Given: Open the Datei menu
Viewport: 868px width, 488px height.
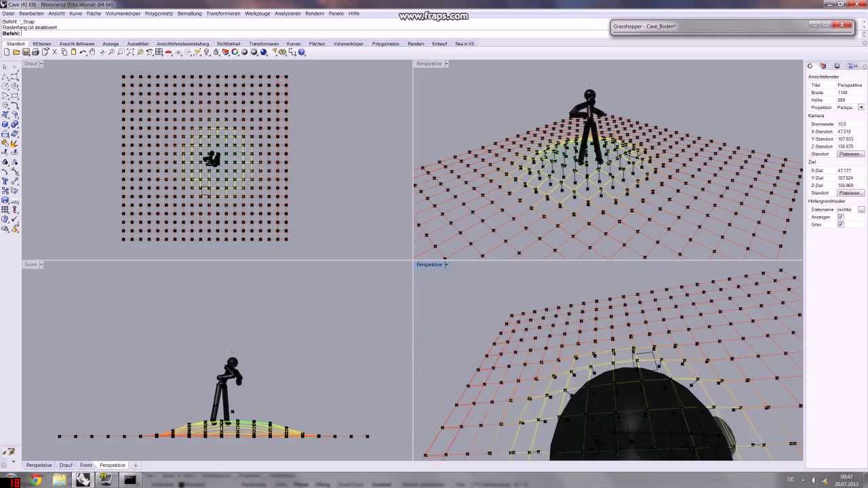Looking at the screenshot, I should pyautogui.click(x=8, y=14).
